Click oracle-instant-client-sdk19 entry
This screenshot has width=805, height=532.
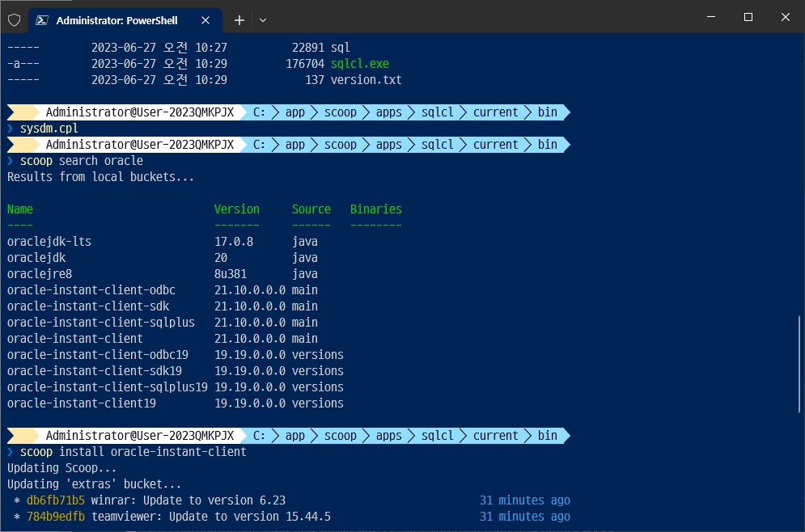[x=95, y=371]
